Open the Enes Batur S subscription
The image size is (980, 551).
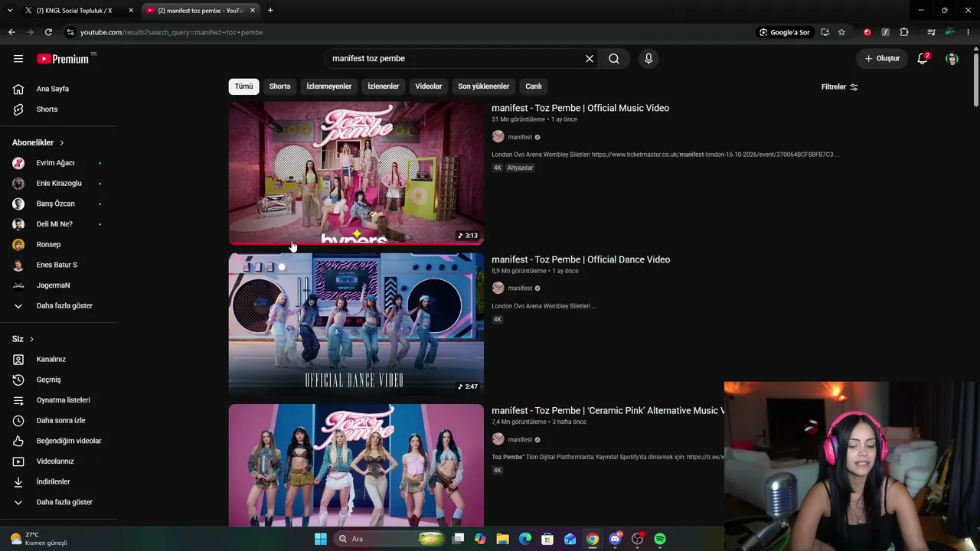58,265
